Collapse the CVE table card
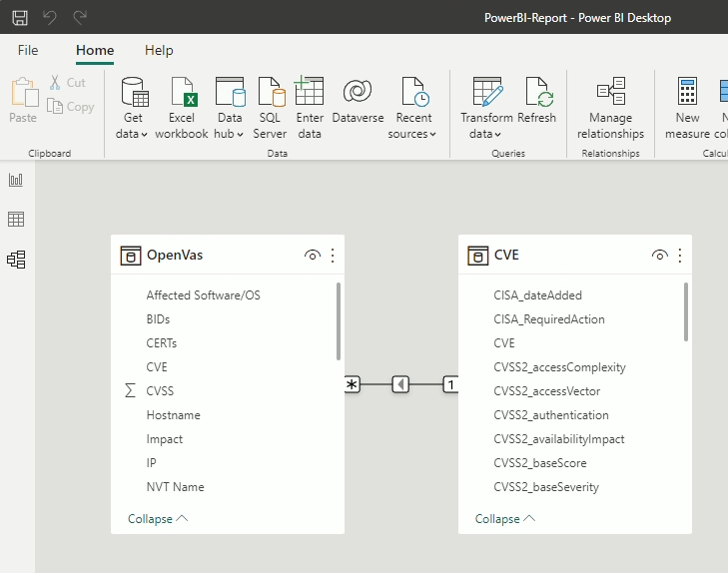The width and height of the screenshot is (728, 573). (505, 519)
